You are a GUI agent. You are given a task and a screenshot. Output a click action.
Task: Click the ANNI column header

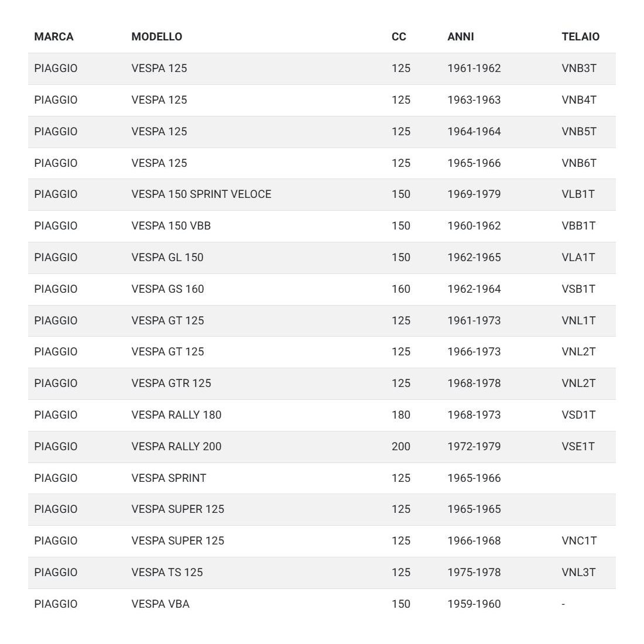coord(460,37)
